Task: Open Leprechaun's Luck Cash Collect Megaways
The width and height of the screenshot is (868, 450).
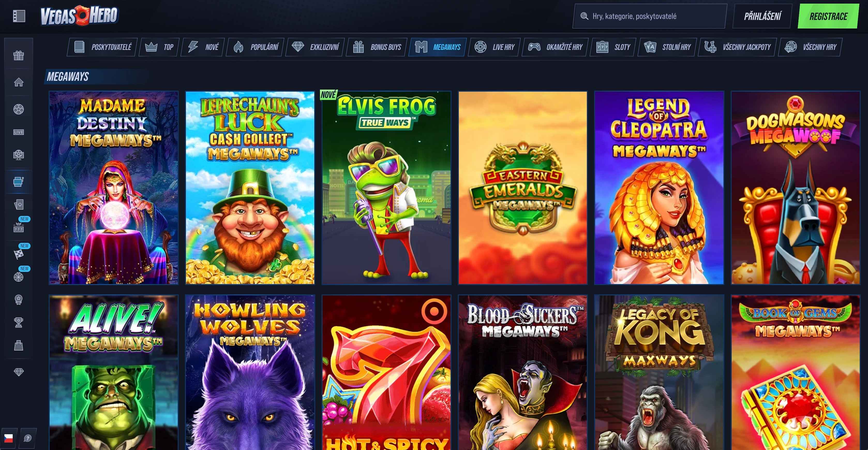Action: pos(250,187)
